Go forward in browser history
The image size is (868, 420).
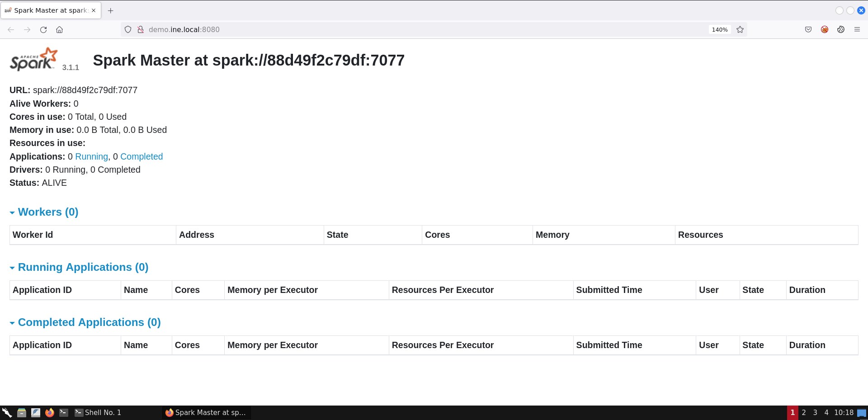click(27, 29)
